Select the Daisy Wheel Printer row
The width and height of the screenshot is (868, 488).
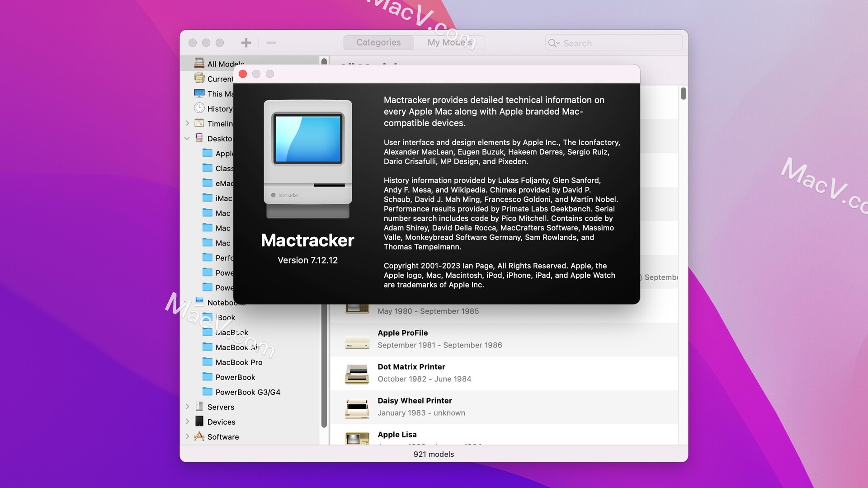504,407
